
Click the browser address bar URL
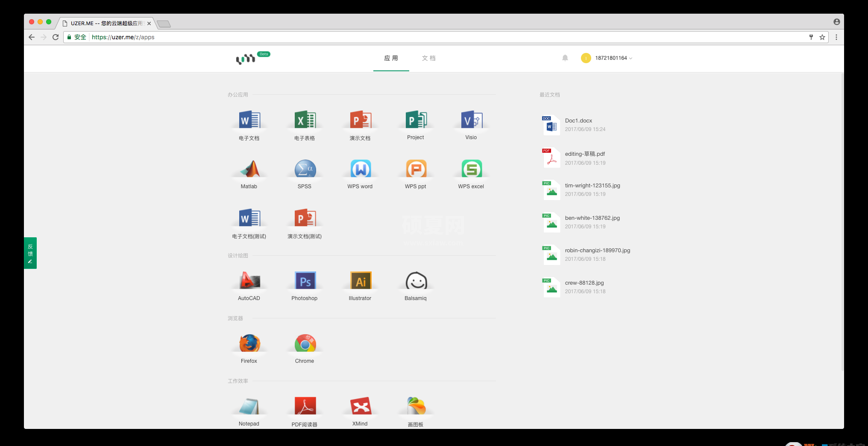click(x=123, y=37)
